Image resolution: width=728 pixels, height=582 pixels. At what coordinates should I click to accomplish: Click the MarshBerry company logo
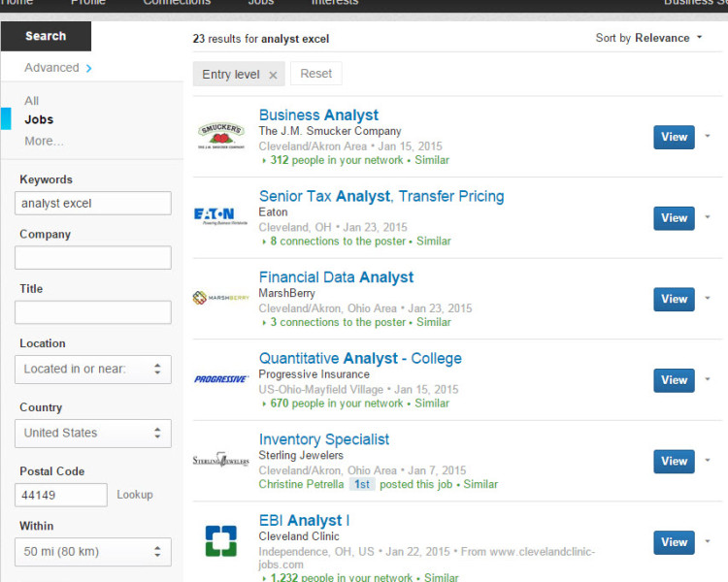[x=221, y=298]
